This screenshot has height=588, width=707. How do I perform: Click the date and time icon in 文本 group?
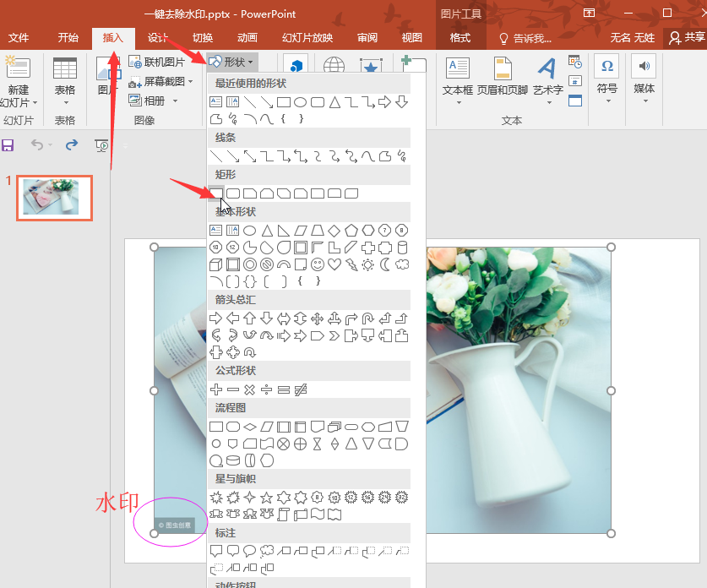coord(575,62)
